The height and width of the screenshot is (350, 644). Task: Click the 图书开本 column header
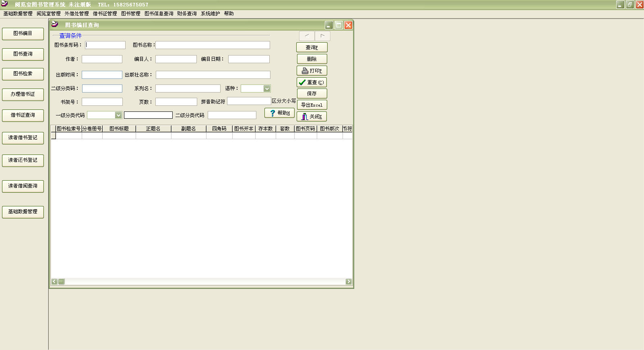pos(244,129)
